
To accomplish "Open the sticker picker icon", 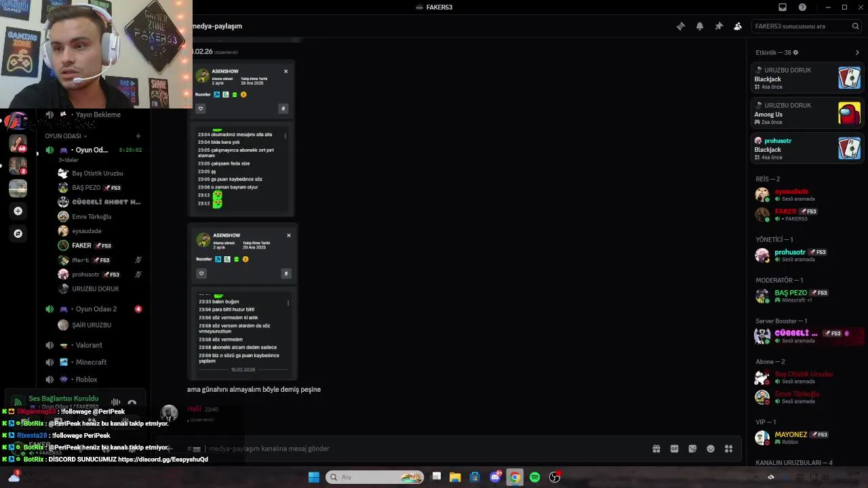I will 692,449.
